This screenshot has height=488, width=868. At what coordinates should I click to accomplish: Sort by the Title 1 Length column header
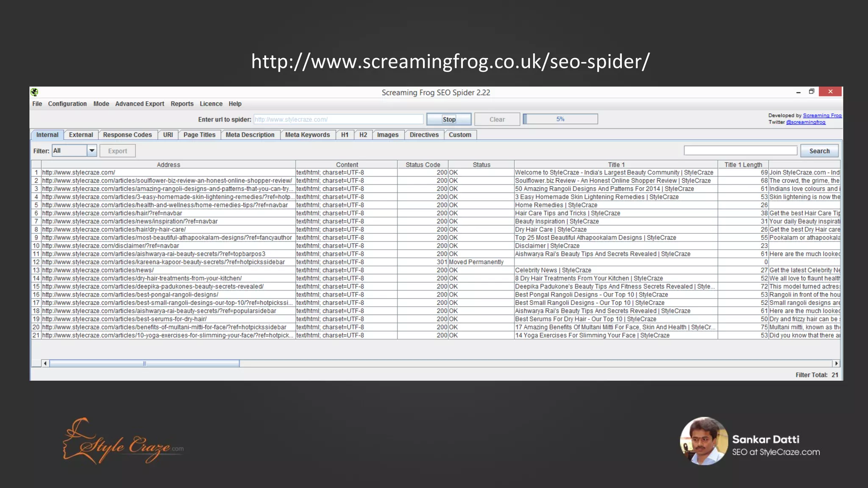coord(743,165)
